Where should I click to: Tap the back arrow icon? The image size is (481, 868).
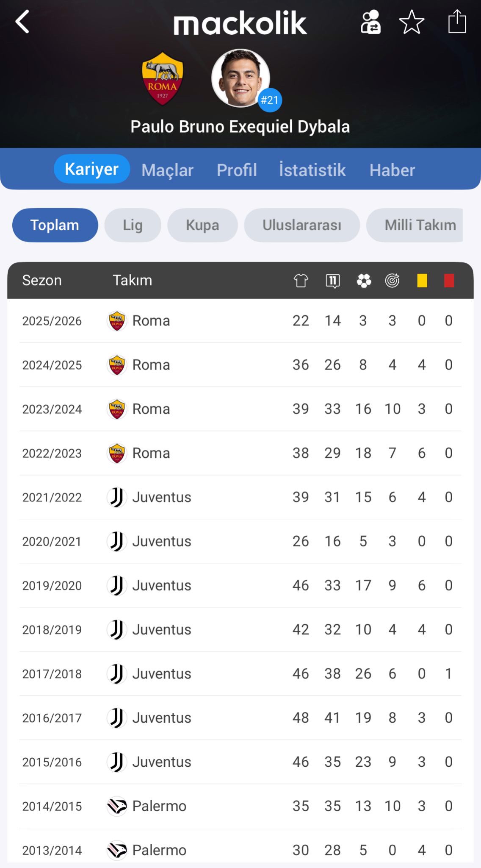(22, 22)
